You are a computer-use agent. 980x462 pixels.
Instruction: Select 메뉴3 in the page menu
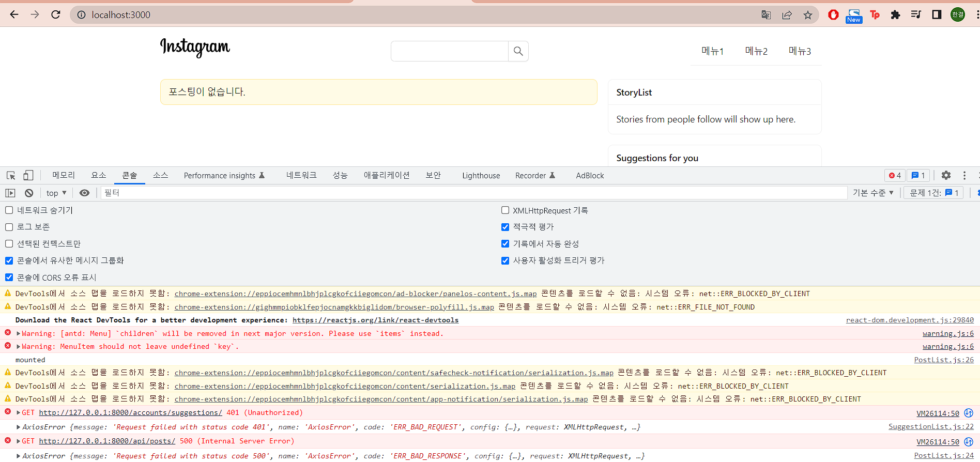(x=800, y=51)
